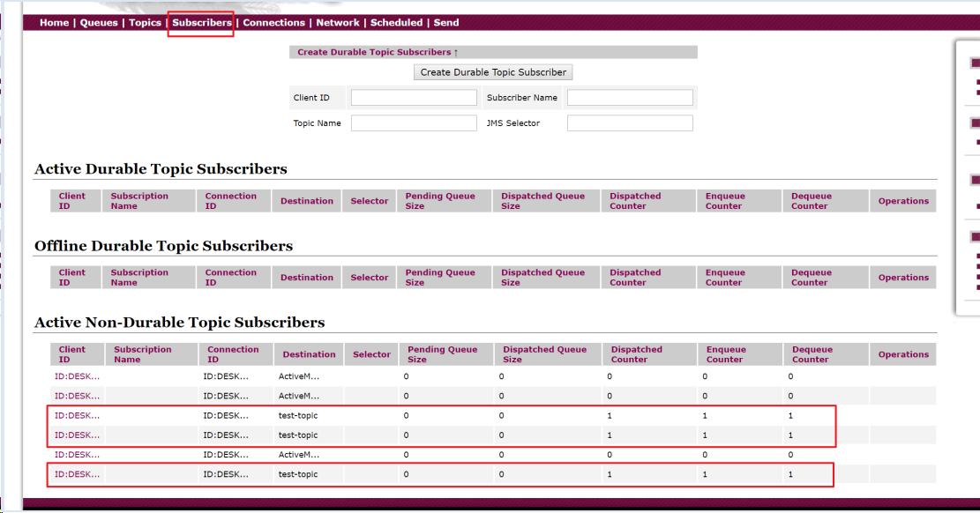Image resolution: width=980 pixels, height=513 pixels.
Task: Click Active Non-Durable Topic Subscribers heading
Action: tap(180, 323)
